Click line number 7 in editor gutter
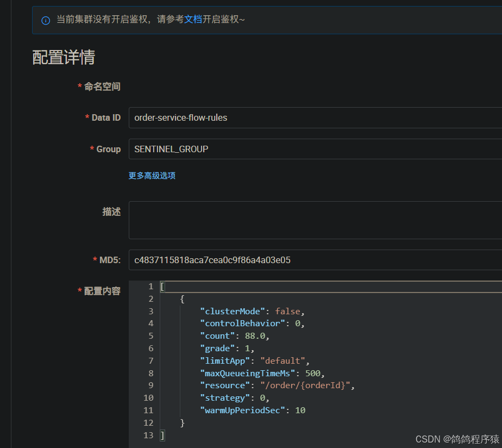Viewport: 502px width, 448px height. click(151, 361)
